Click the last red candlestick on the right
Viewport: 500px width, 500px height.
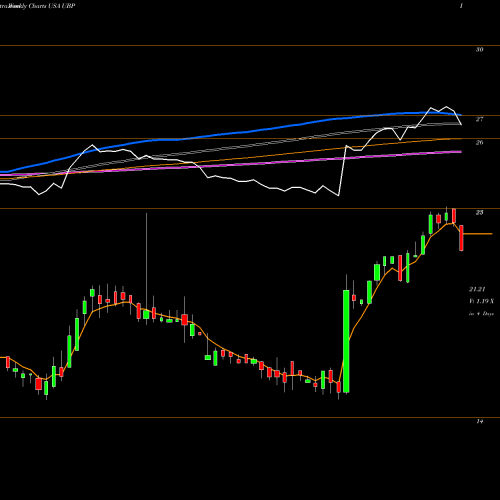pos(462,238)
